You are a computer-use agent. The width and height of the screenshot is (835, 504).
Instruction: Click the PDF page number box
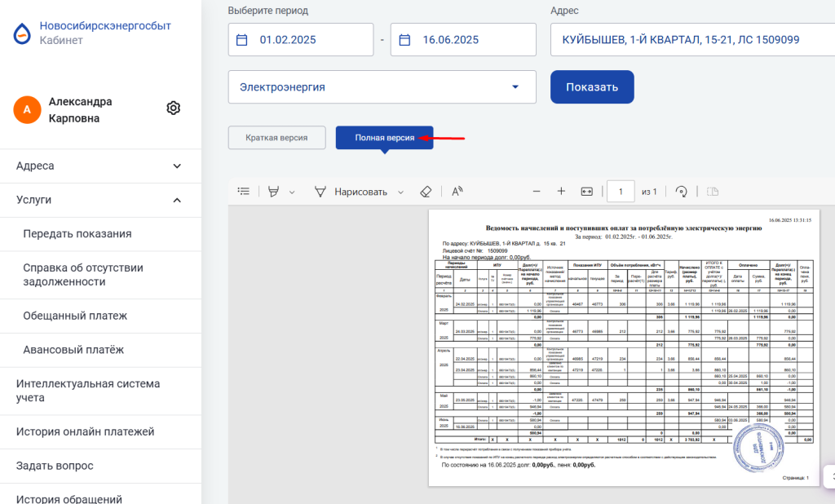point(621,192)
